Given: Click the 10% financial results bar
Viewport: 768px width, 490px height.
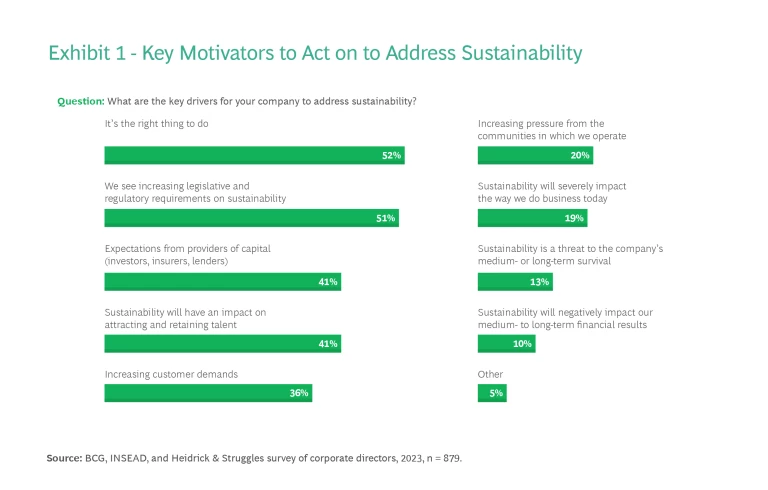Looking at the screenshot, I should pos(506,344).
